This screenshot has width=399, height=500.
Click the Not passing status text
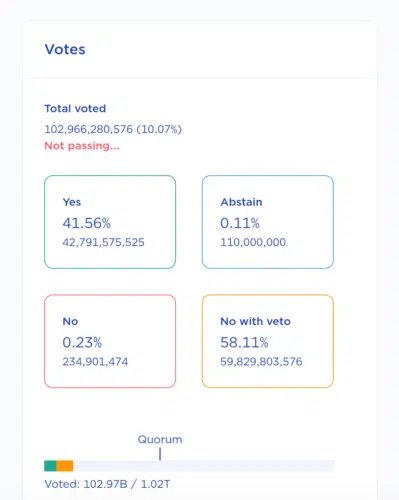tap(82, 146)
